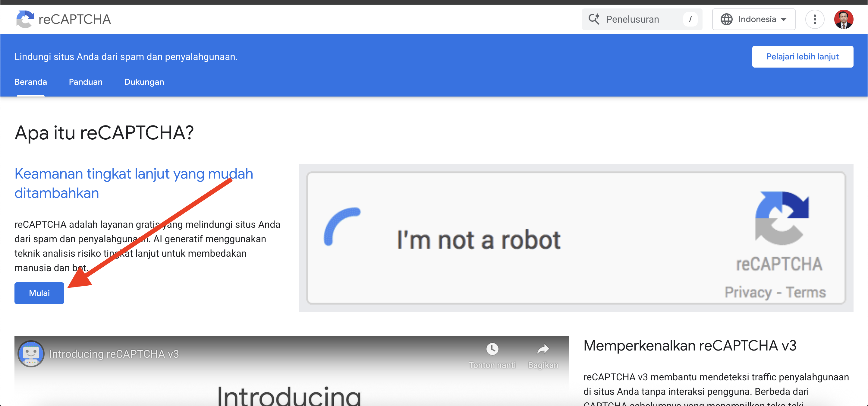The height and width of the screenshot is (406, 868).
Task: Click the search magnifier icon beside Penelusuran
Action: coord(594,19)
